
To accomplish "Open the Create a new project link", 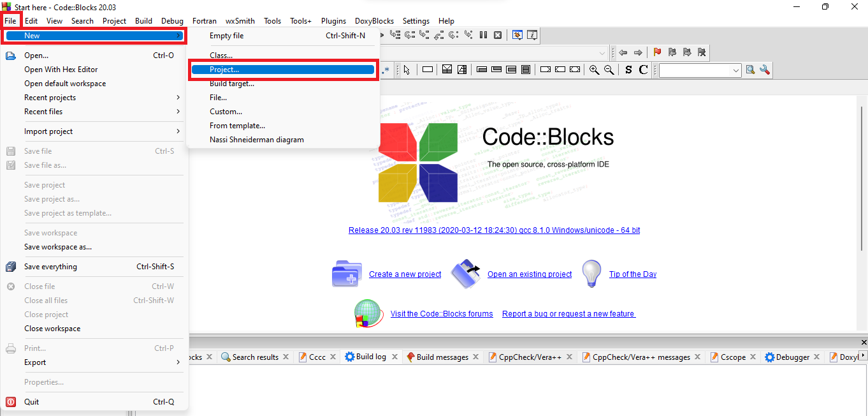I will point(405,274).
